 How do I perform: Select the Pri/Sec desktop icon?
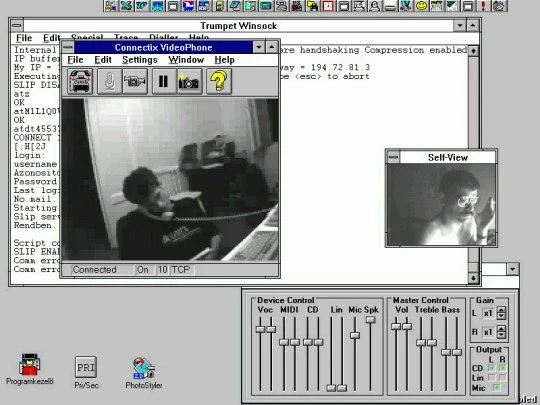point(86,373)
